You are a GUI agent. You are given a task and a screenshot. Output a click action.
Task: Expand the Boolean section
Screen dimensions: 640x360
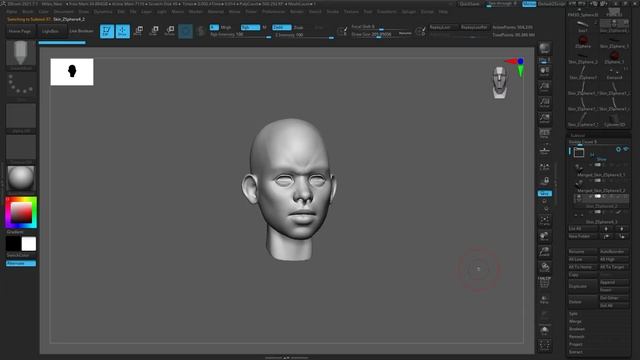pyautogui.click(x=577, y=329)
